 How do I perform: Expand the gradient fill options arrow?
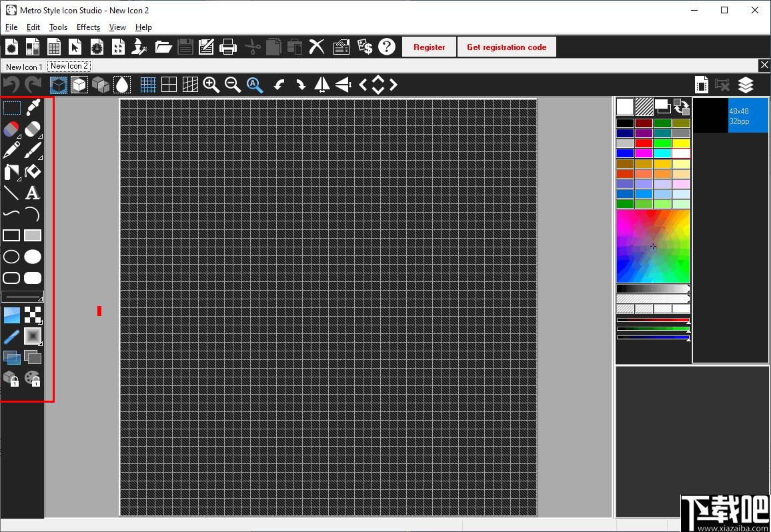point(40,343)
